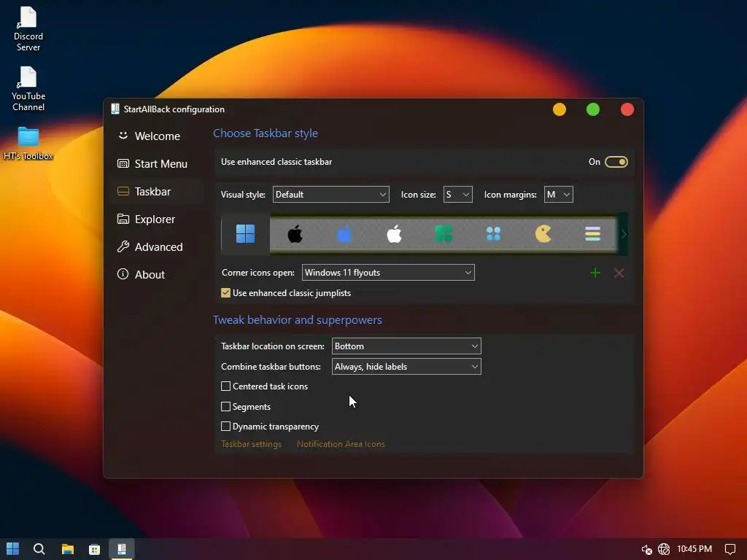
Task: Pick the yellow Pac-Man start button icon
Action: (x=543, y=234)
